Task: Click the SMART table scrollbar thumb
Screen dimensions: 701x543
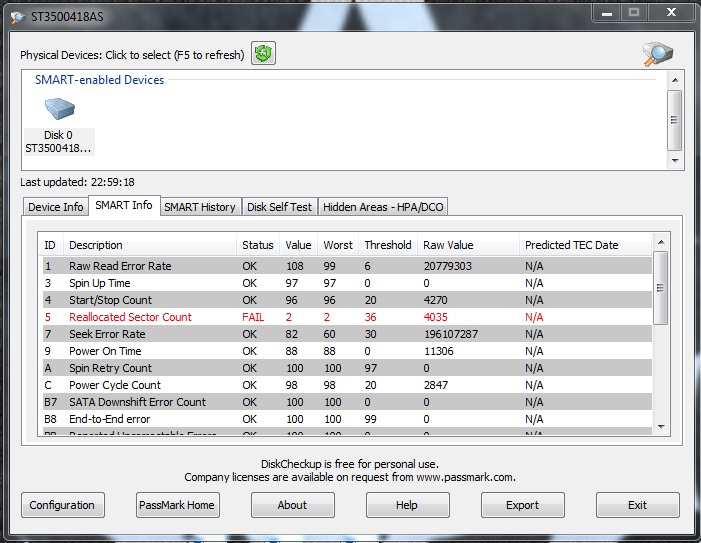Action: (660, 288)
